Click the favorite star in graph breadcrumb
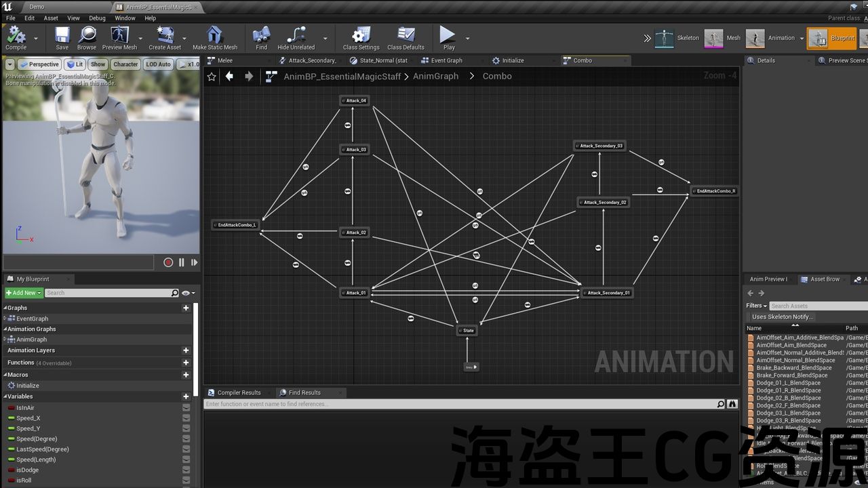The width and height of the screenshot is (868, 488). coord(212,77)
